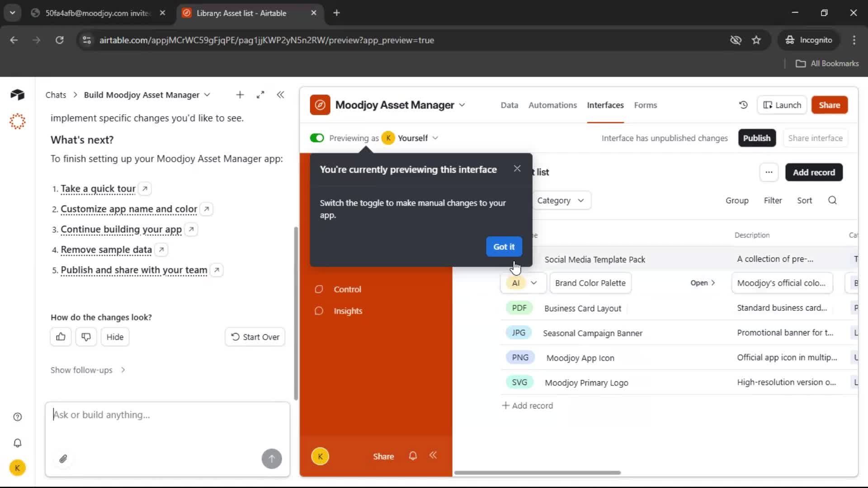Open the Group option
The height and width of the screenshot is (488, 868).
pos(737,200)
